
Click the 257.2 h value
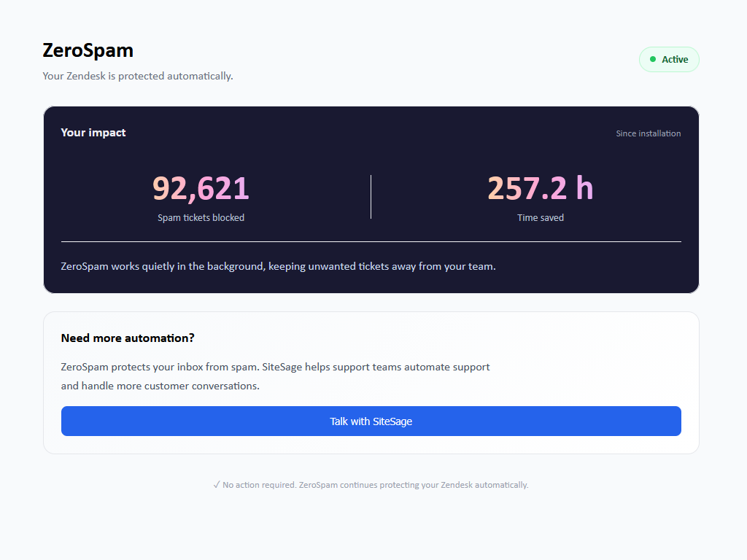[541, 187]
